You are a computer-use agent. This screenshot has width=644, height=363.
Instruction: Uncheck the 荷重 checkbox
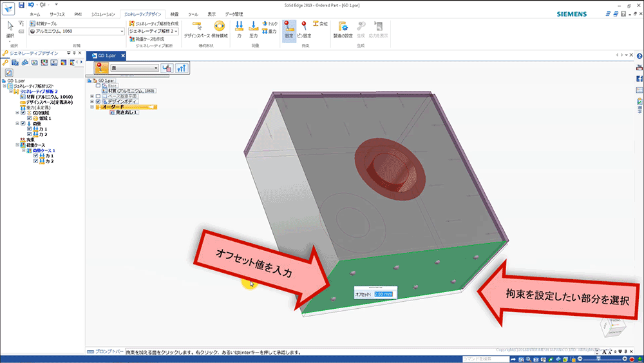click(23, 123)
